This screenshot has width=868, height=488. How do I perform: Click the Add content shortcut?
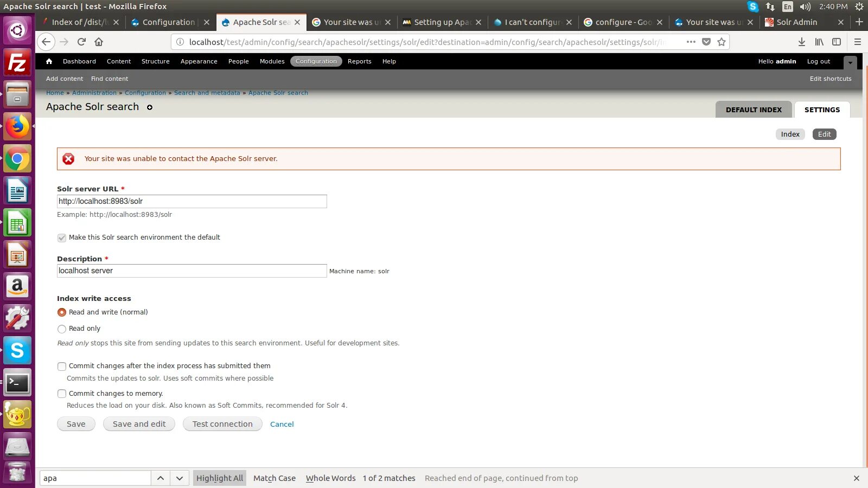65,79
